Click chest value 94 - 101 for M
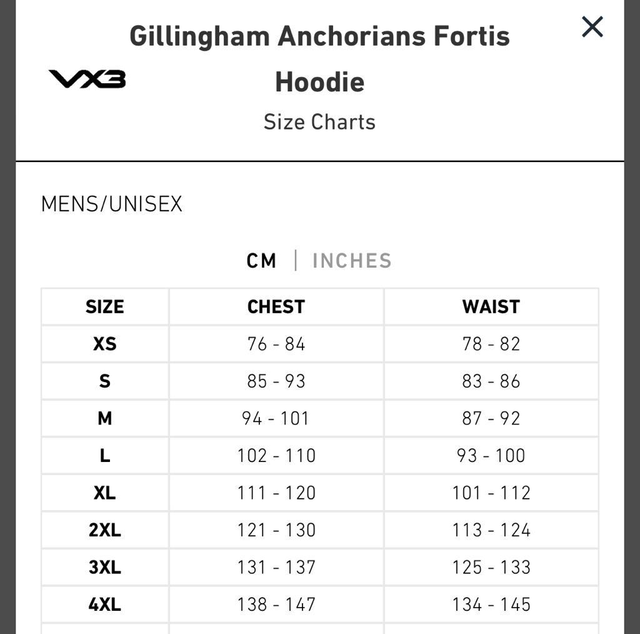 276,418
